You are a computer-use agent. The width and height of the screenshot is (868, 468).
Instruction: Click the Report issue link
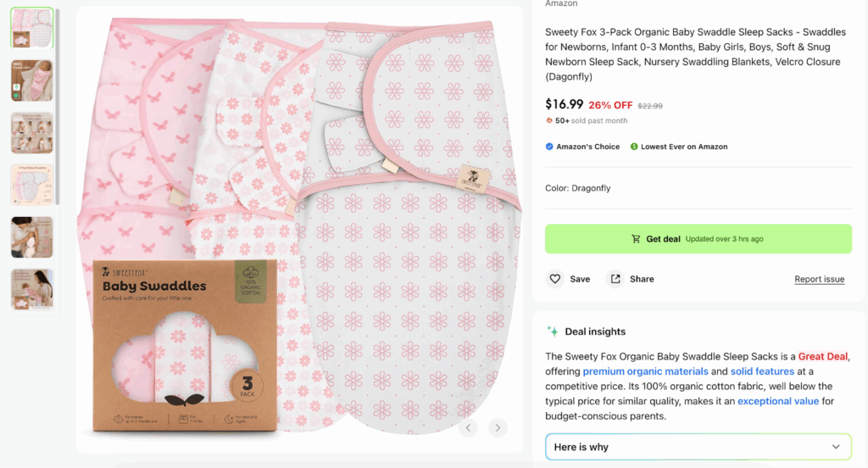click(819, 279)
